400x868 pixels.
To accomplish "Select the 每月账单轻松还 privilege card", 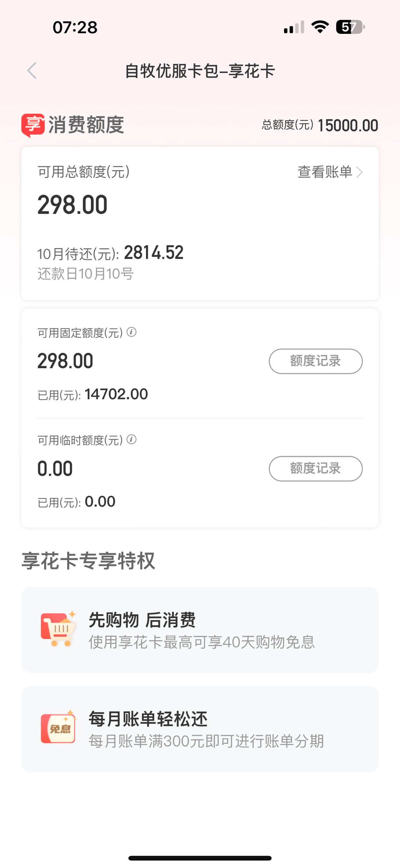I will click(200, 729).
